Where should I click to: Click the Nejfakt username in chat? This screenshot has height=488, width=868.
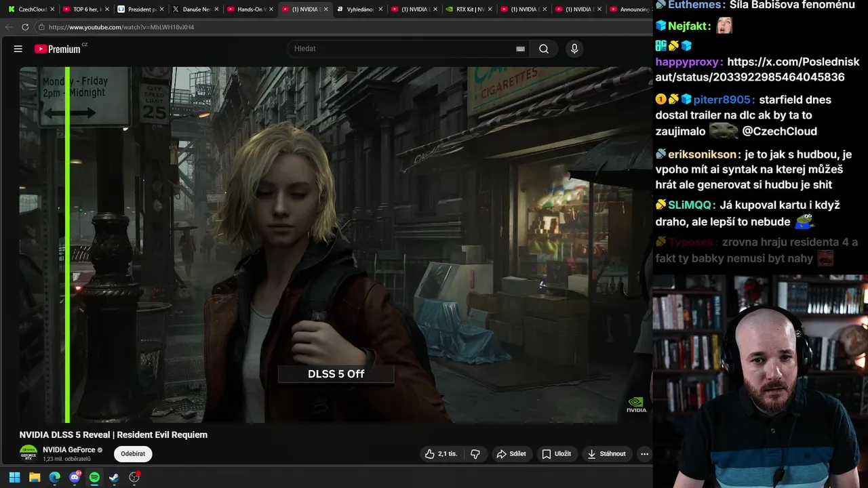pyautogui.click(x=687, y=26)
